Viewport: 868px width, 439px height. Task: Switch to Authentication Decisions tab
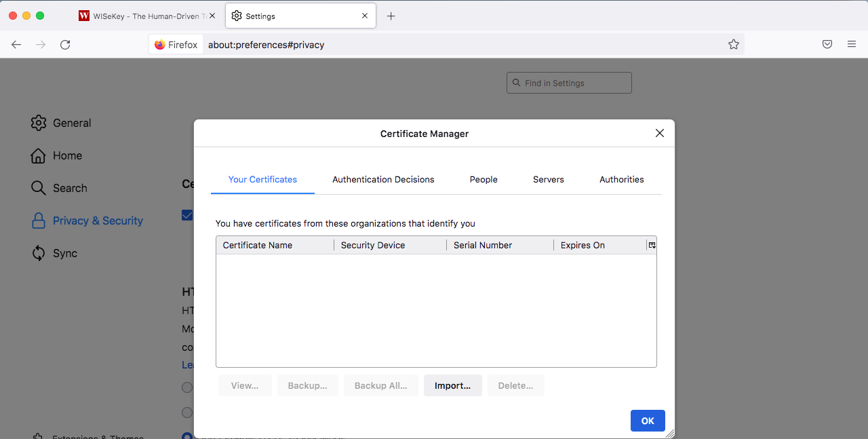(x=383, y=180)
